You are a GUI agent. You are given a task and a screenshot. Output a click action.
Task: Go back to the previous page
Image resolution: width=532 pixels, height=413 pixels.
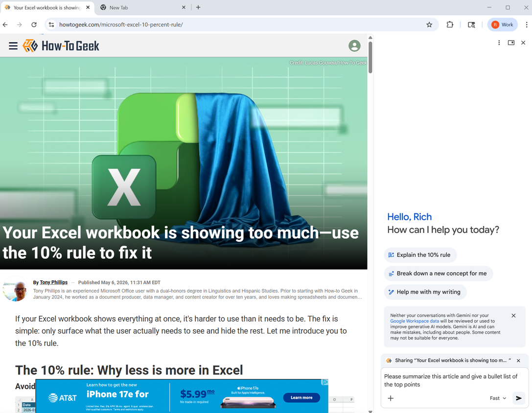[x=5, y=24]
